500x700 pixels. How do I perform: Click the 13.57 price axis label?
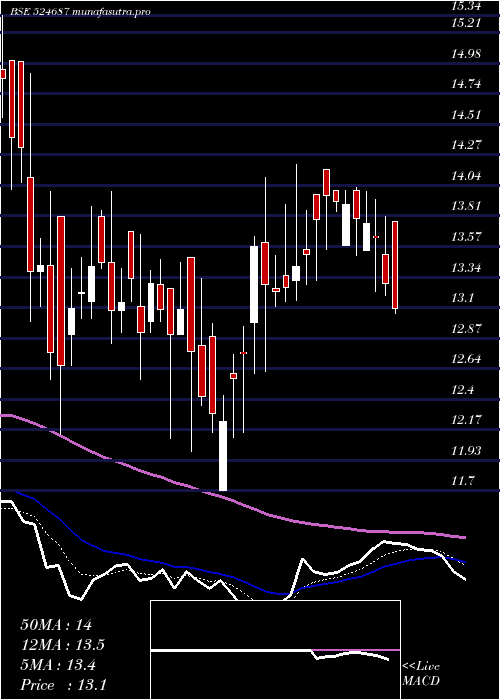pyautogui.click(x=466, y=237)
